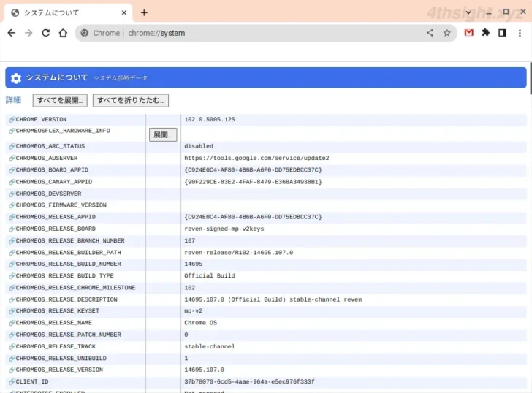Click link icon beside CHROMEOS_ARC_STATUS
The width and height of the screenshot is (532, 393).
12,146
